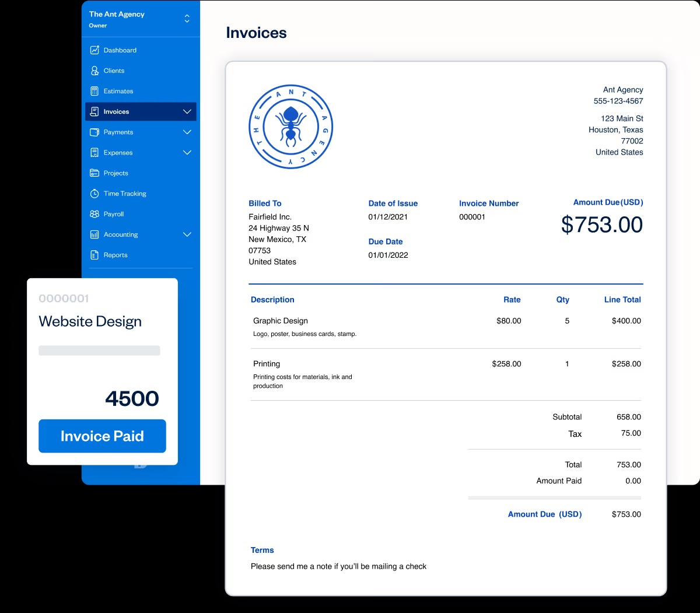Click the Total value 753.00

point(629,465)
